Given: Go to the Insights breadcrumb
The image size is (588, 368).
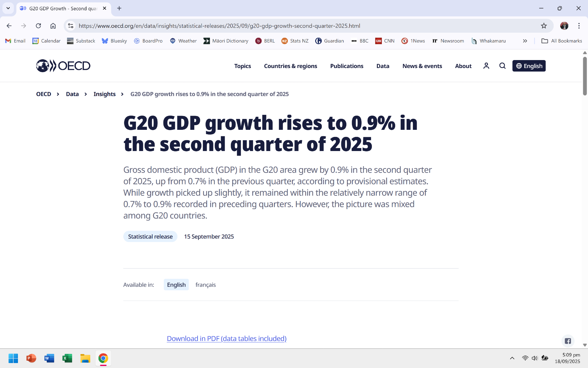Looking at the screenshot, I should (x=104, y=94).
